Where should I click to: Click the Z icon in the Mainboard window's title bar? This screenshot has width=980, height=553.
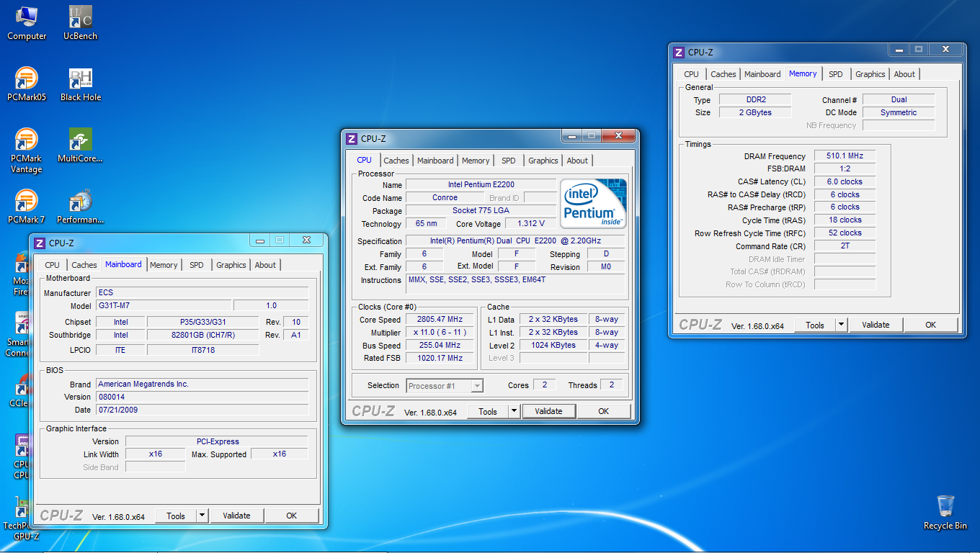pos(40,243)
